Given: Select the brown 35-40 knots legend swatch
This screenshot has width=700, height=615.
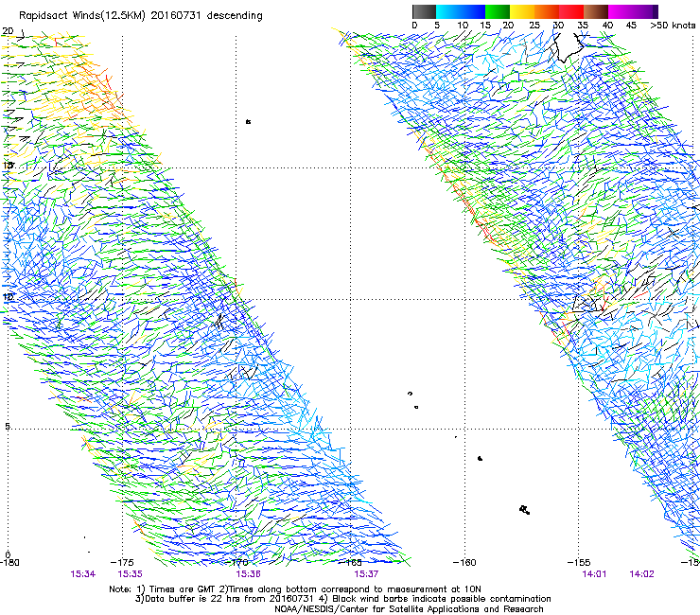Looking at the screenshot, I should click(x=596, y=11).
